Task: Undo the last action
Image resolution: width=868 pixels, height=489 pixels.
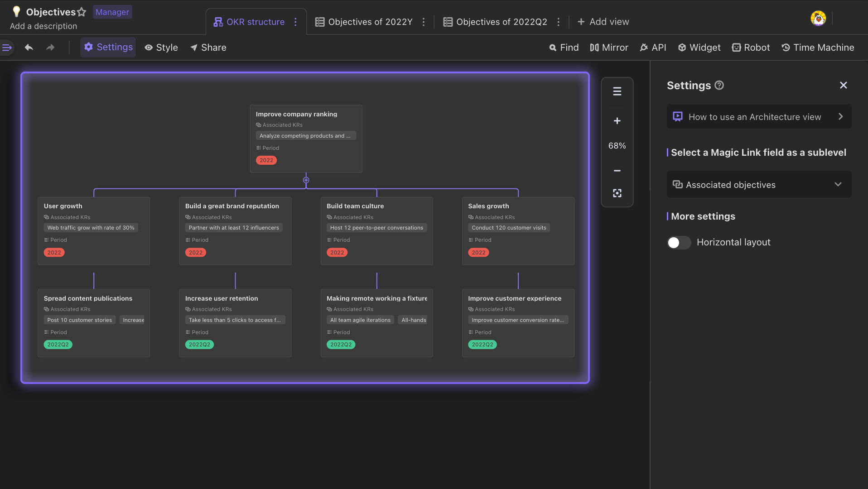Action: coord(29,48)
